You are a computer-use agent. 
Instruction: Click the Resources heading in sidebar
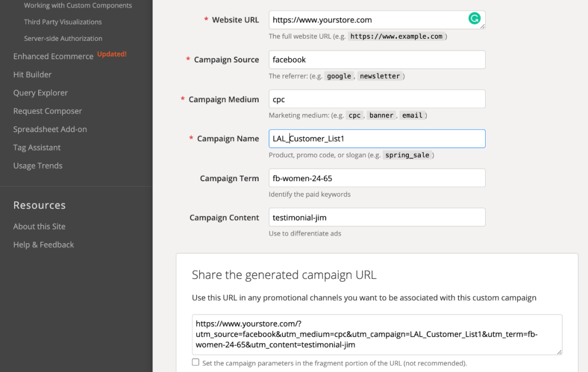pos(39,205)
